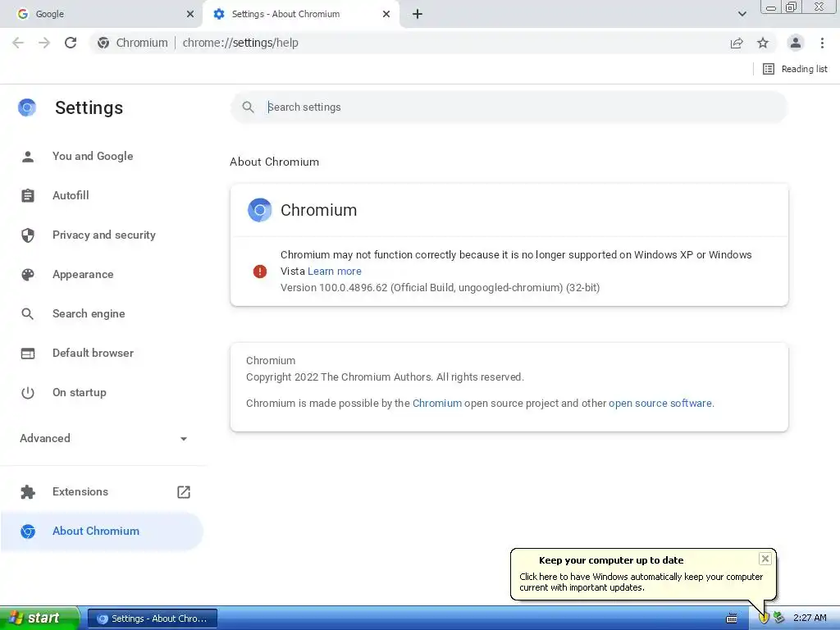
Task: Click the 2:27 AM taskbar clock
Action: coord(810,619)
